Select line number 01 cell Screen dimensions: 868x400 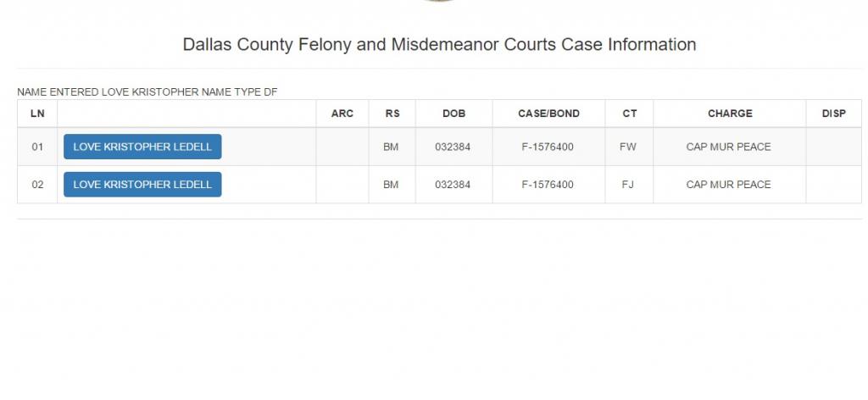pyautogui.click(x=37, y=147)
